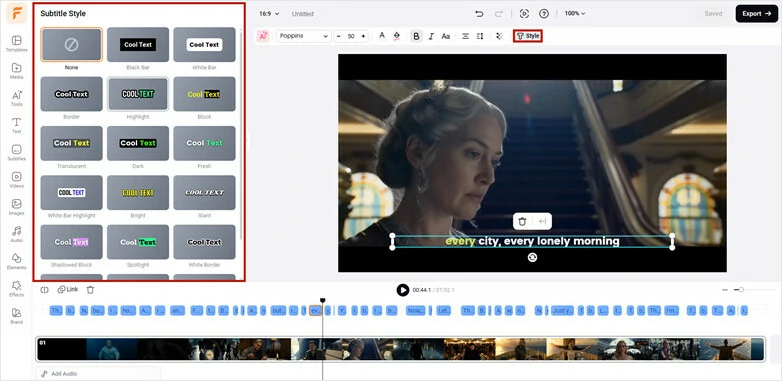Click the screen capture icon in top bar
The image size is (782, 381).
[x=524, y=14]
